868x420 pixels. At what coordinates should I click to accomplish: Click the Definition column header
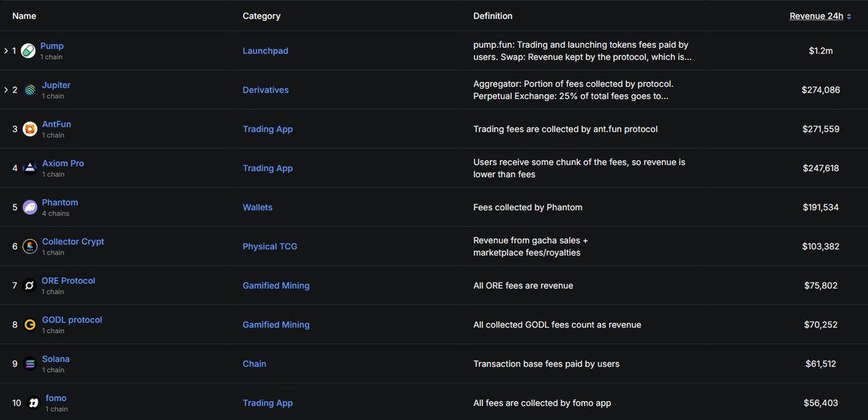[x=493, y=16]
